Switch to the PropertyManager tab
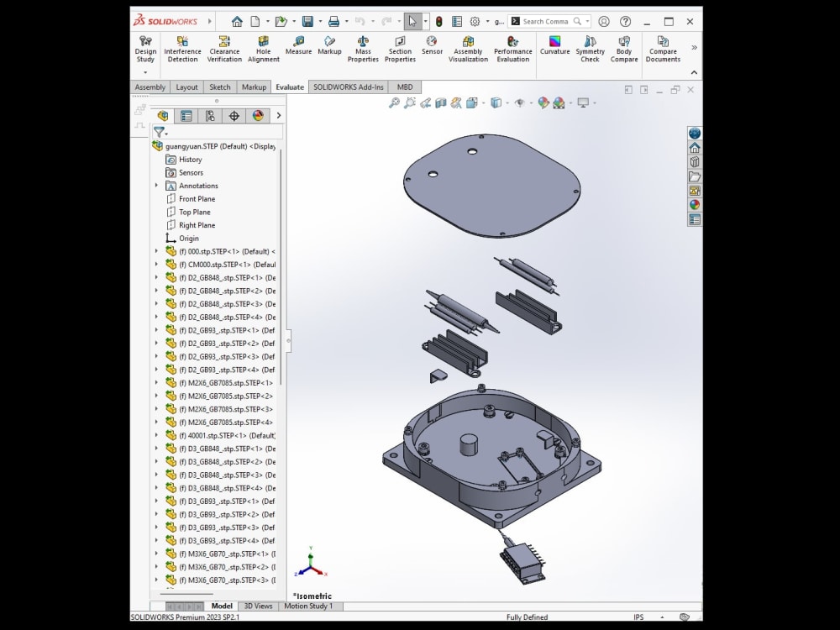 point(186,116)
